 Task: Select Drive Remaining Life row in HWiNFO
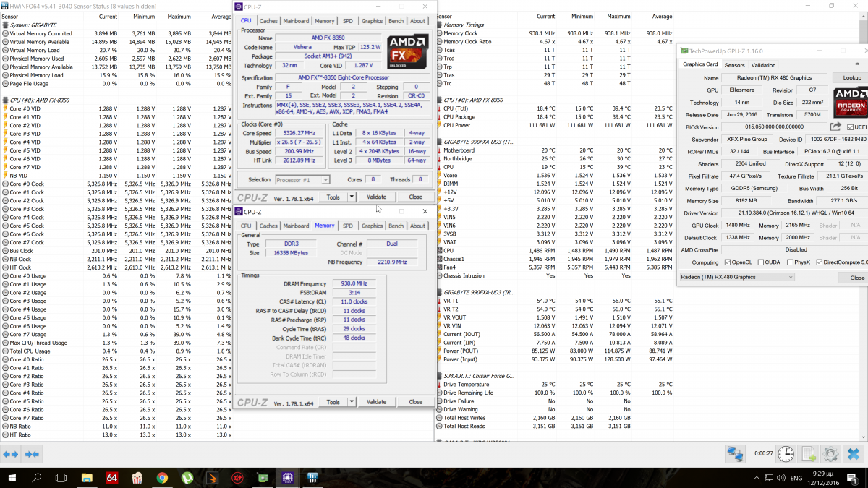pyautogui.click(x=555, y=393)
